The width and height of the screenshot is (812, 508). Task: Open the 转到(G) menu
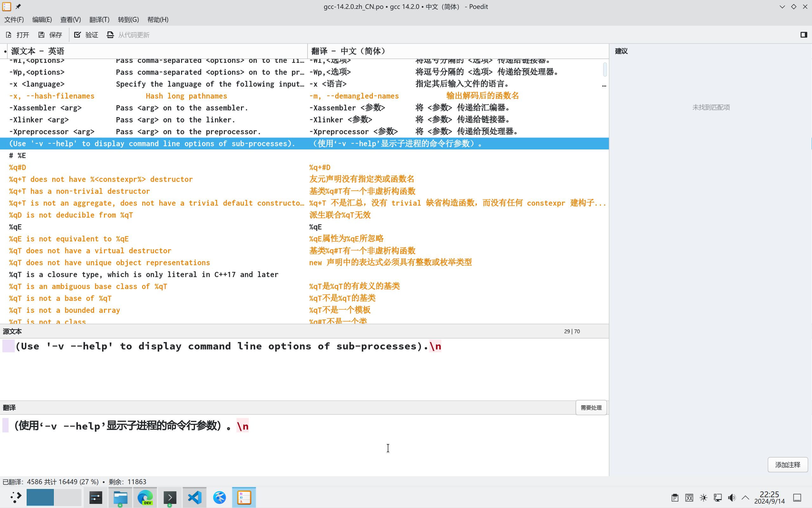click(x=128, y=19)
